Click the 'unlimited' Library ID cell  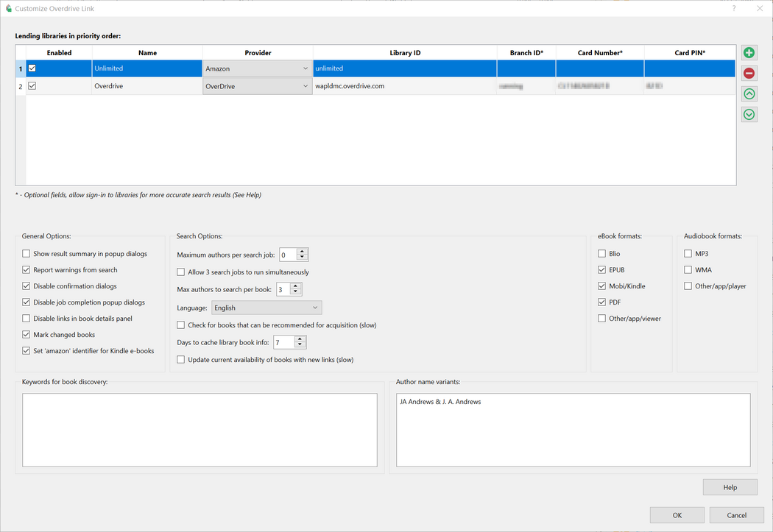(x=405, y=68)
